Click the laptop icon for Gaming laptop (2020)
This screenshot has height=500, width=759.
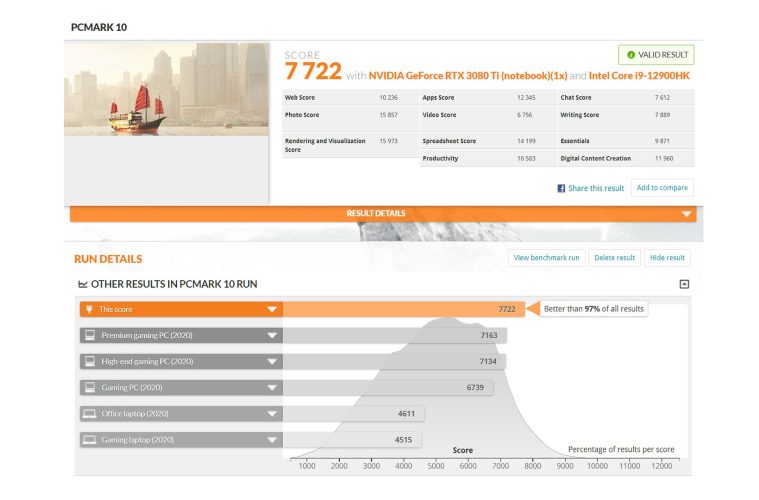90,439
